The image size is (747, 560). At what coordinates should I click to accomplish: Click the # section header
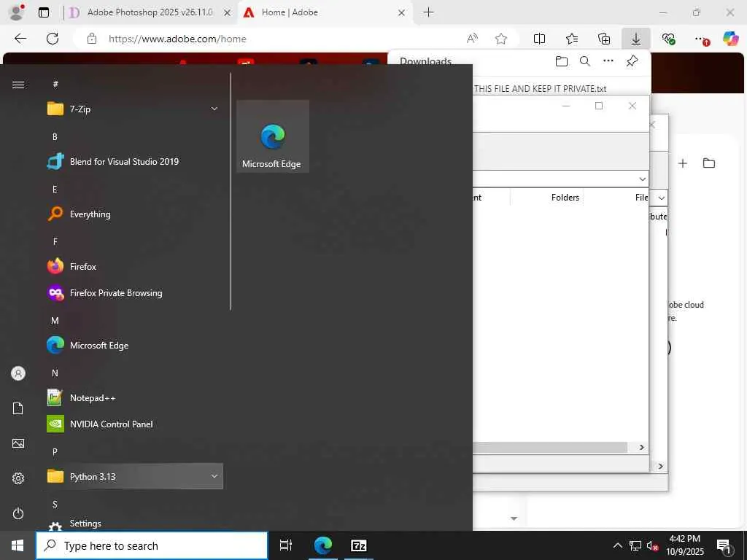pyautogui.click(x=55, y=85)
